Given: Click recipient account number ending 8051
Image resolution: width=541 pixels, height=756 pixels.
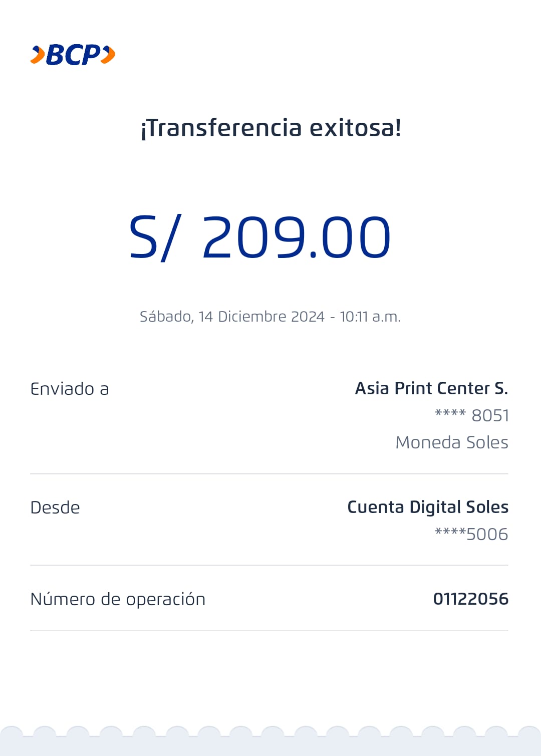Looking at the screenshot, I should pos(471,415).
